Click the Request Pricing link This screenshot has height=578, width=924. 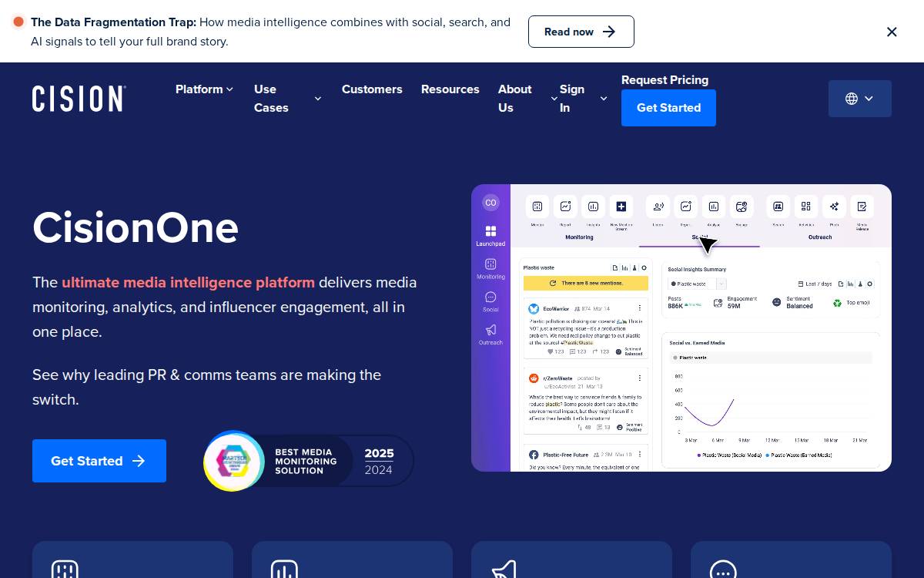coord(665,79)
